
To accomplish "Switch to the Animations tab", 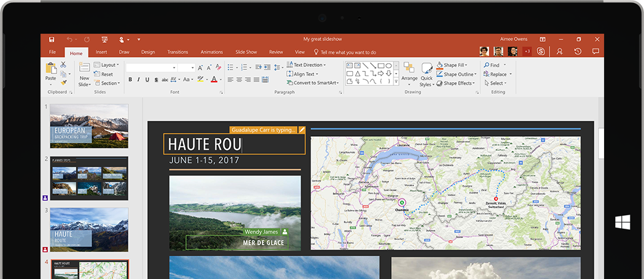I will [212, 52].
